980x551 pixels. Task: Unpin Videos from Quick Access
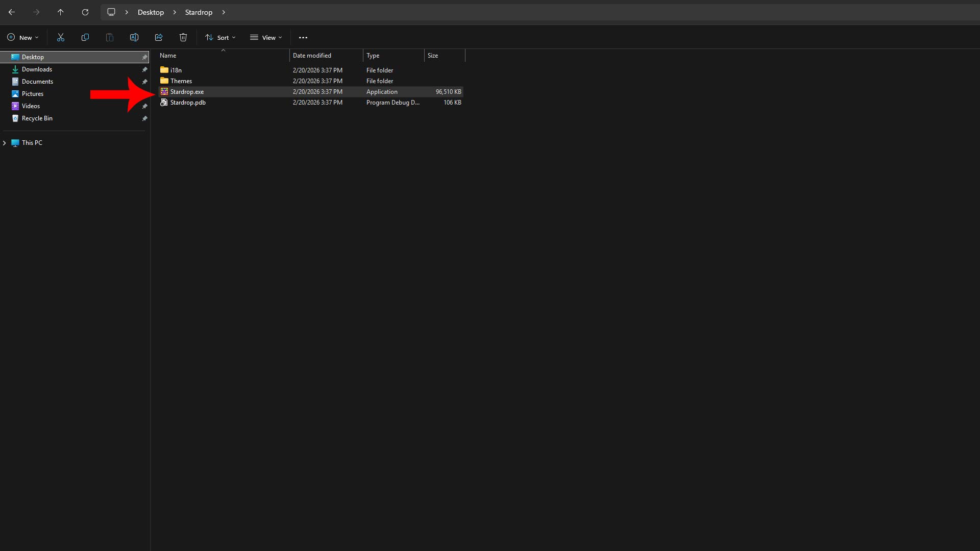(x=144, y=106)
